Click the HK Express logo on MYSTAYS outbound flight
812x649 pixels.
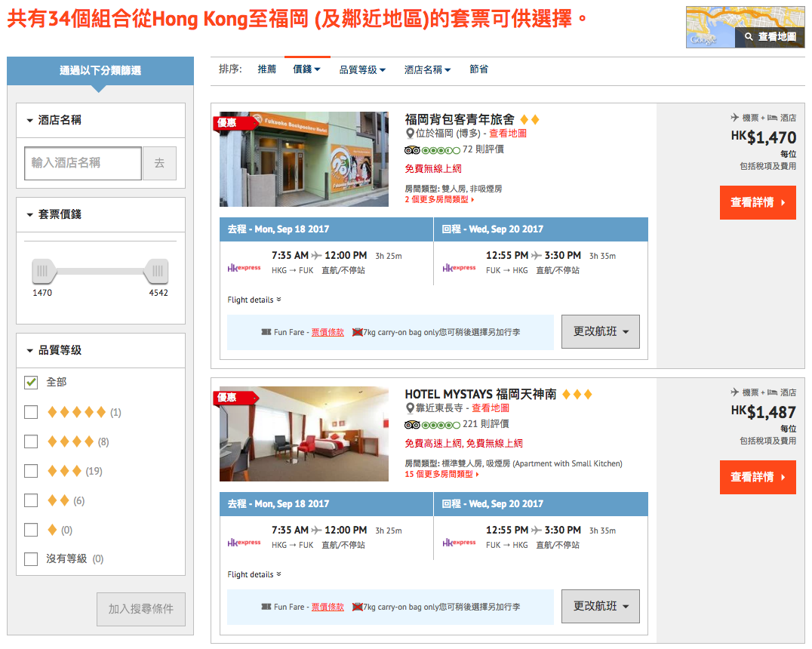[x=244, y=543]
